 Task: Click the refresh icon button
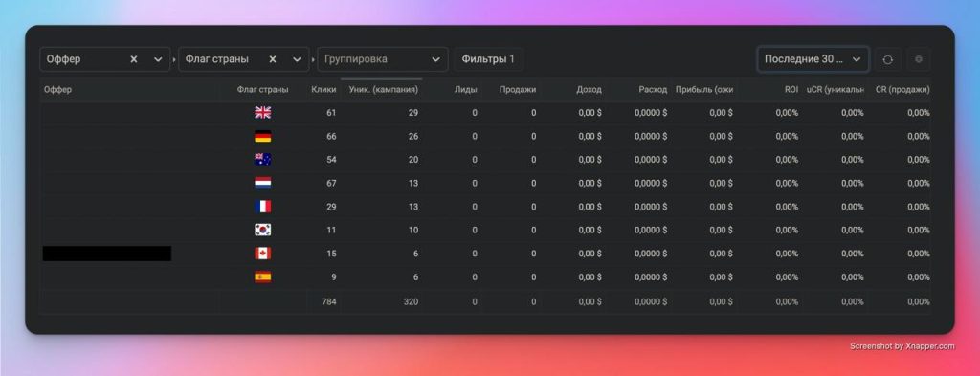tap(887, 59)
